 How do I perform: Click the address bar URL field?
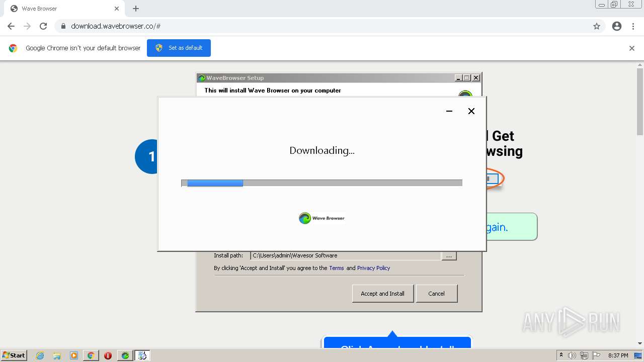tap(322, 26)
